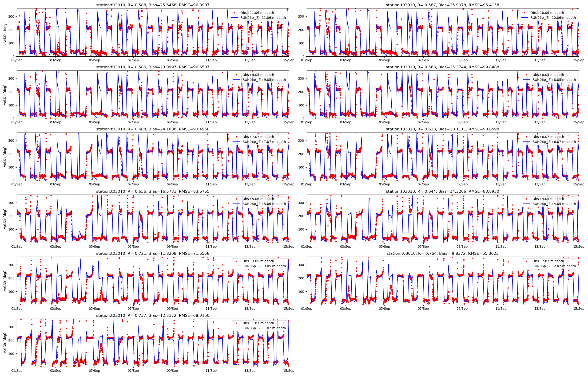Select the title showing Bias=12.2172
The height and width of the screenshot is (376, 588).
tap(153, 315)
